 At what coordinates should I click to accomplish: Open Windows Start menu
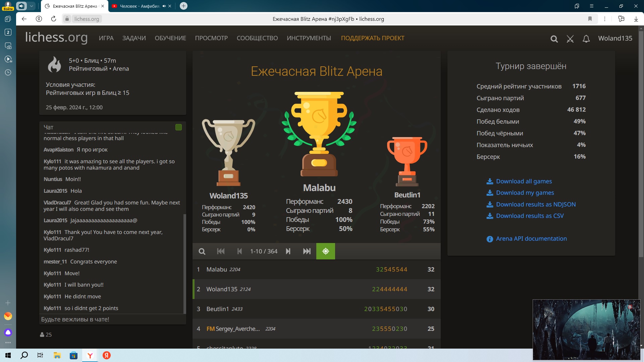point(8,355)
